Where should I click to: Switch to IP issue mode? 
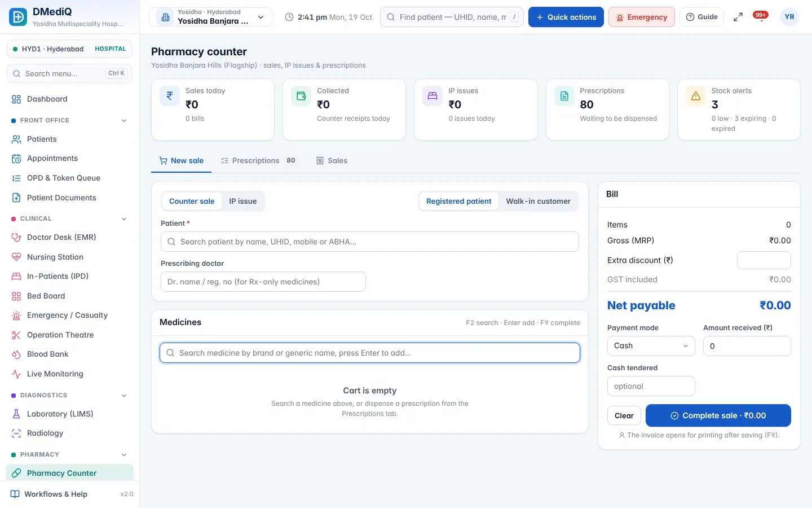[x=242, y=201]
